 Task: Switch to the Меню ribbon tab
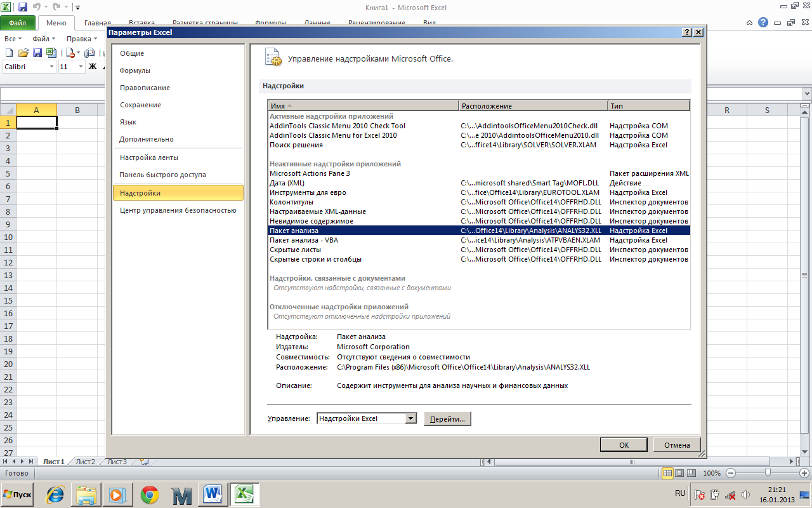pos(56,23)
